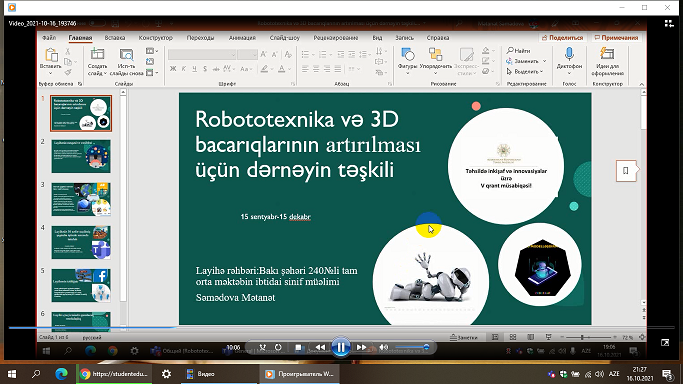
Task: Open the Вид tab
Action: pos(377,38)
